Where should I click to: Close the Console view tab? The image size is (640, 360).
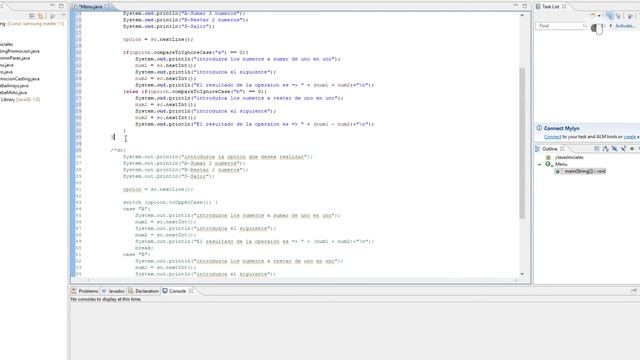pos(191,291)
